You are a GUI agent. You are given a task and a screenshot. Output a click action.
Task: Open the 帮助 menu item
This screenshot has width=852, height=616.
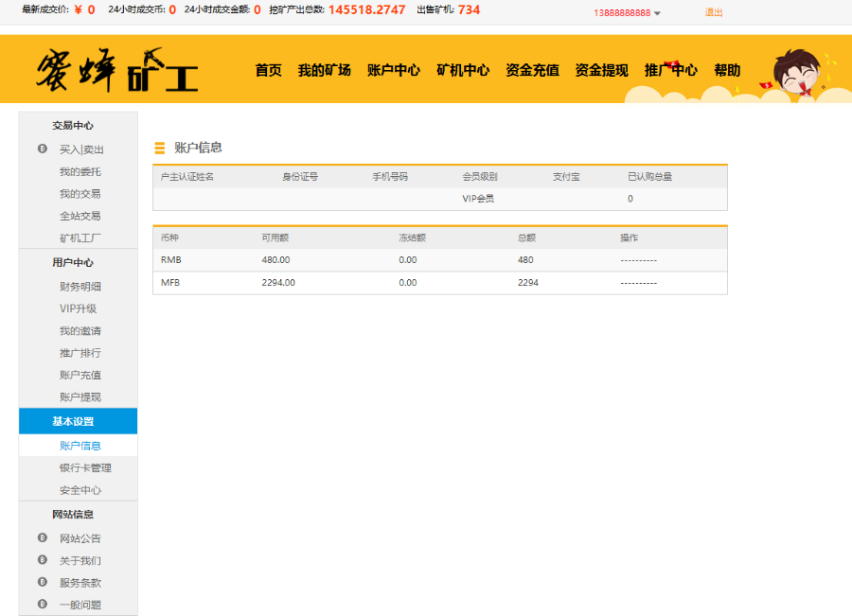click(x=727, y=69)
